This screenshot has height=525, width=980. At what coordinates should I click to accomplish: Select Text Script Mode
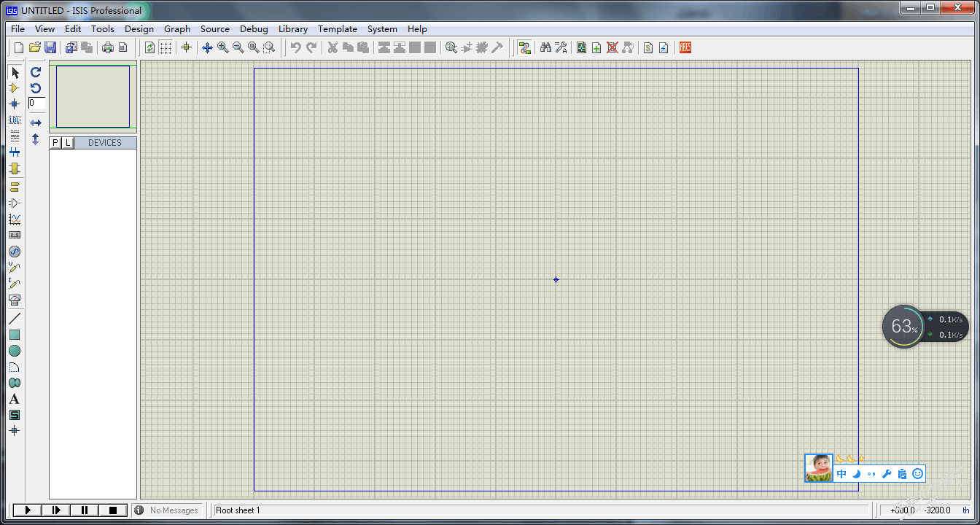(15, 136)
